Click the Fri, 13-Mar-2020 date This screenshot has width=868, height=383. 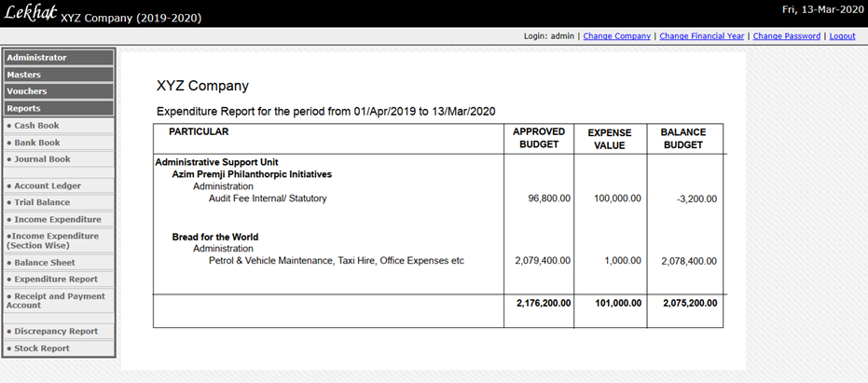[x=821, y=9]
